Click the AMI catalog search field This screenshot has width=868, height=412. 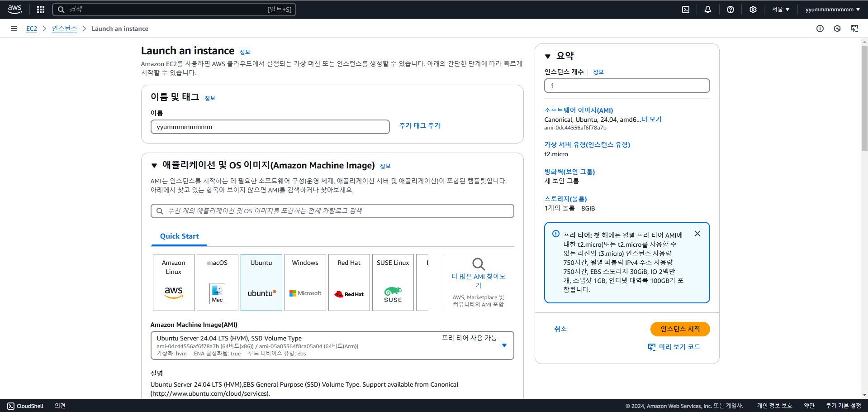[x=332, y=211]
